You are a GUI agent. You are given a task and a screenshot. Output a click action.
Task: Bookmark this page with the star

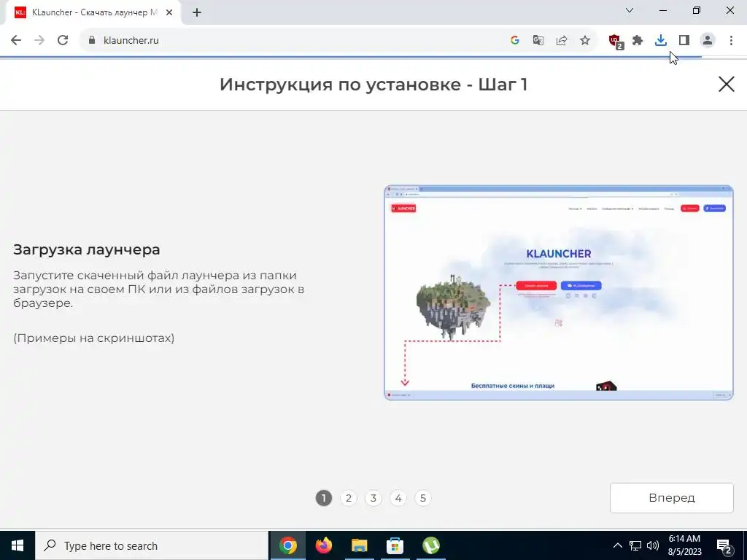pyautogui.click(x=585, y=41)
